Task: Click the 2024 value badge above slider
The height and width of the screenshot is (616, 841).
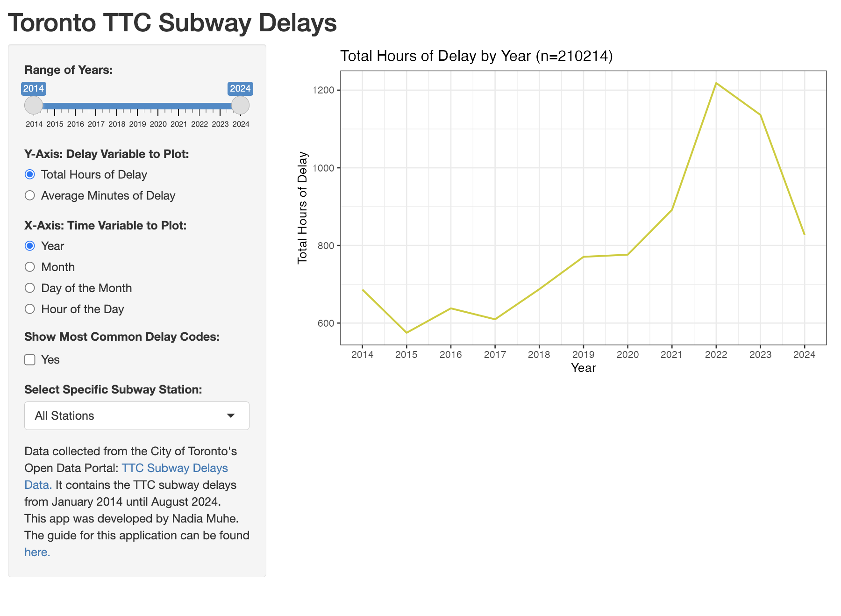Action: (241, 88)
